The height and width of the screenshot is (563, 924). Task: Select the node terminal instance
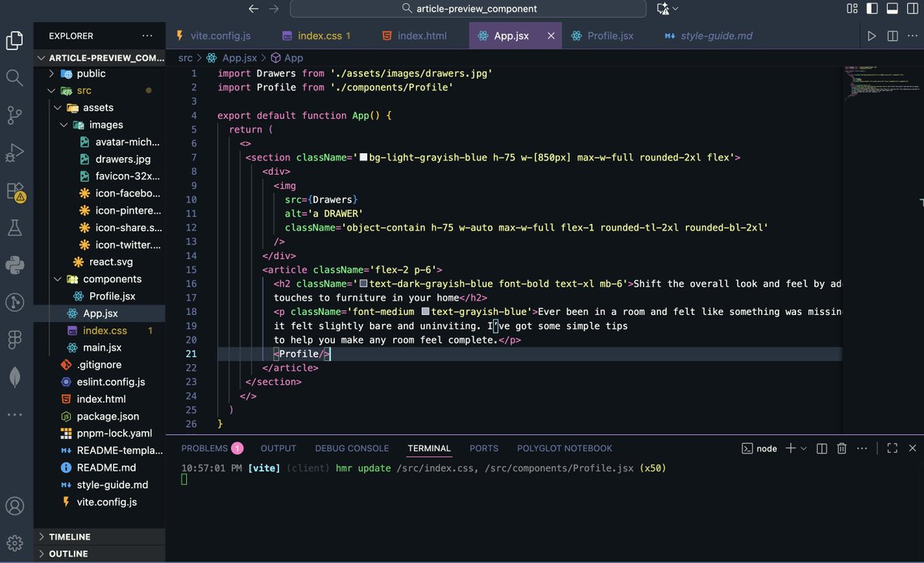pyautogui.click(x=759, y=448)
